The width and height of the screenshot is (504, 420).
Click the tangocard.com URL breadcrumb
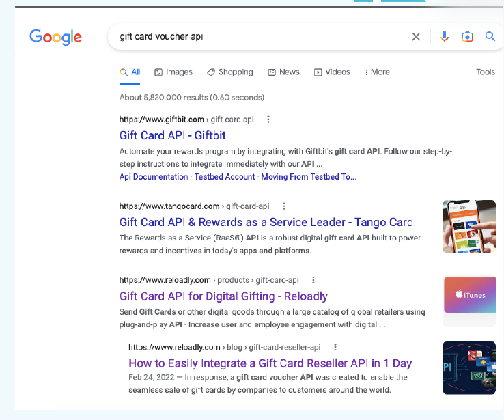pos(194,206)
